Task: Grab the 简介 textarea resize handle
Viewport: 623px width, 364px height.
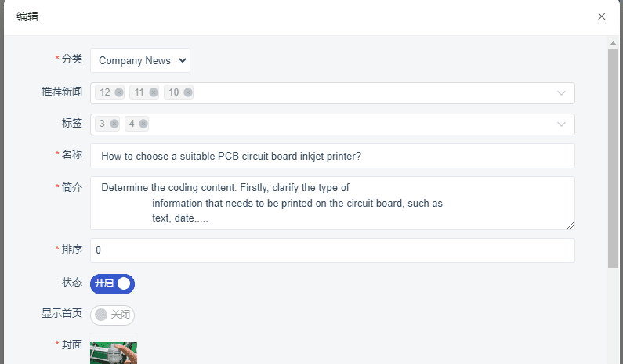Action: pyautogui.click(x=570, y=225)
